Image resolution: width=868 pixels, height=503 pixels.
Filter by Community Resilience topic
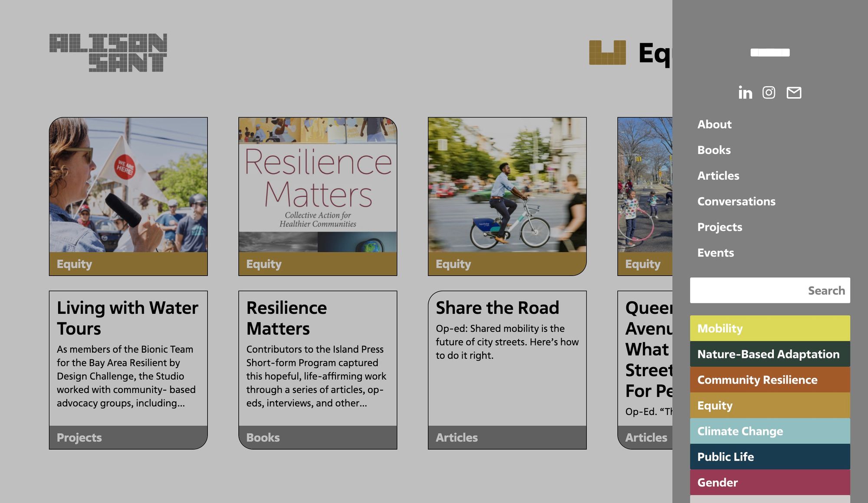click(770, 380)
